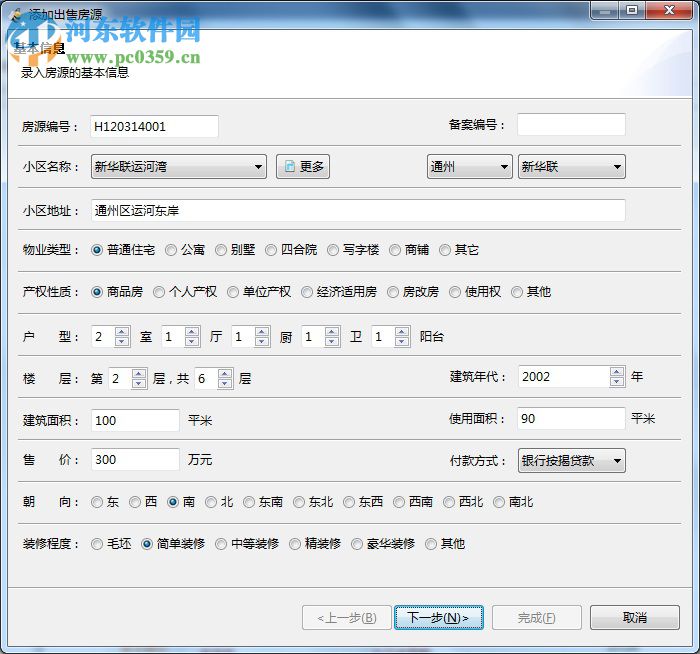Click the 建筑面积 field showing 100
Image resolution: width=700 pixels, height=654 pixels.
click(x=135, y=421)
